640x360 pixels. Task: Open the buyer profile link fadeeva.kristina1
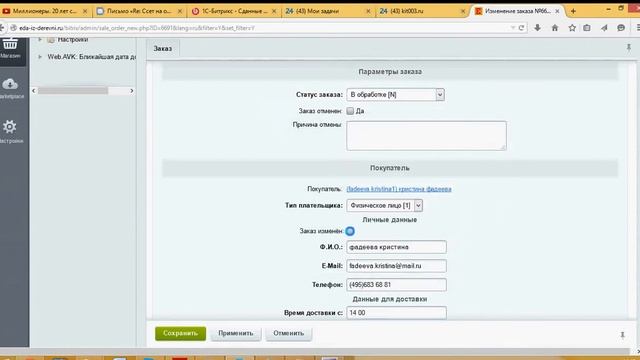399,189
